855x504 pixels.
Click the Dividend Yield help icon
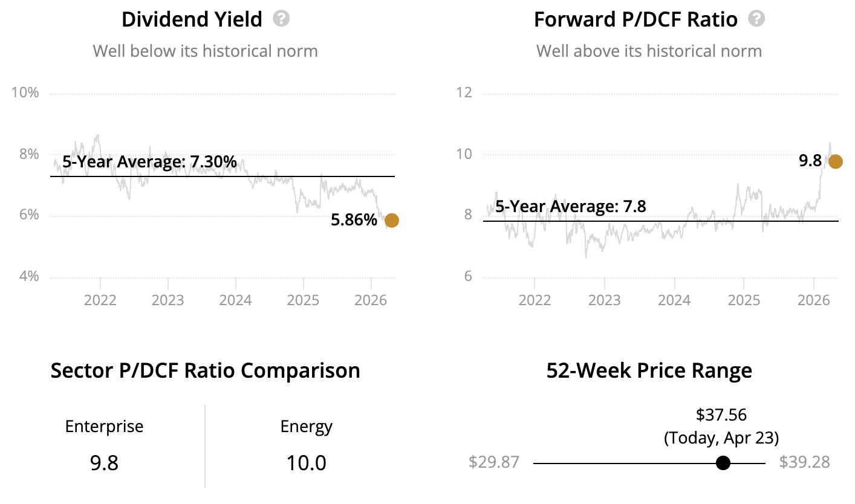coord(281,19)
